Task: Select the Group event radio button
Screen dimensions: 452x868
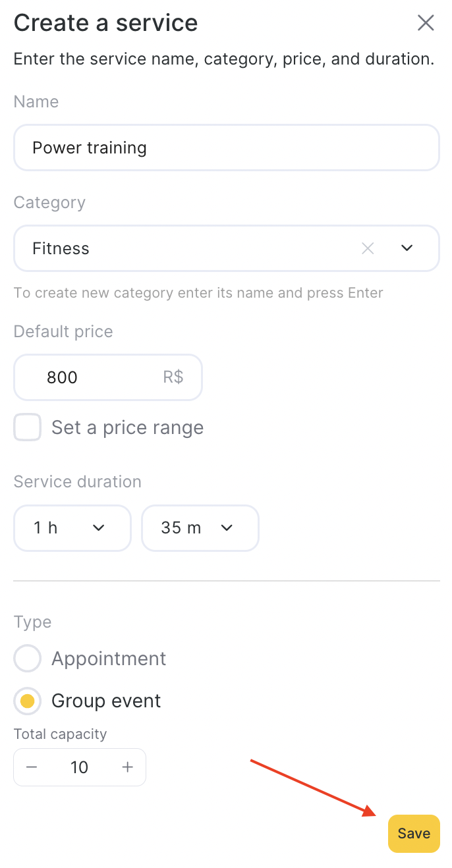Action: 28,701
